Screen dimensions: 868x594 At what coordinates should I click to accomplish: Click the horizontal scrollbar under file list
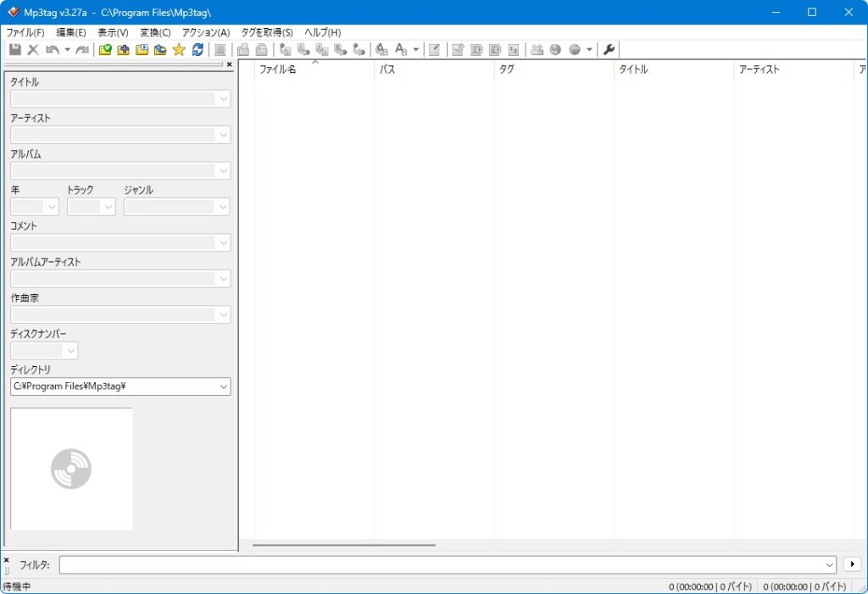(343, 546)
